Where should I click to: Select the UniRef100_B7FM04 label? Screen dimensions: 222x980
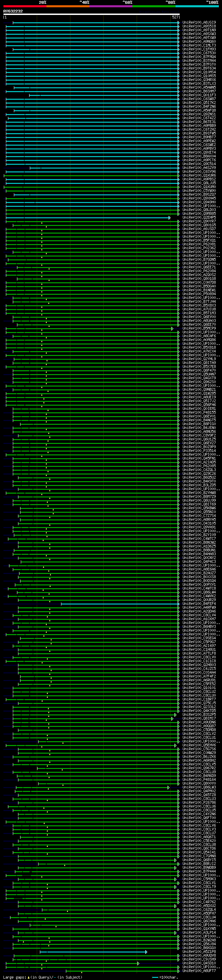pos(199,57)
